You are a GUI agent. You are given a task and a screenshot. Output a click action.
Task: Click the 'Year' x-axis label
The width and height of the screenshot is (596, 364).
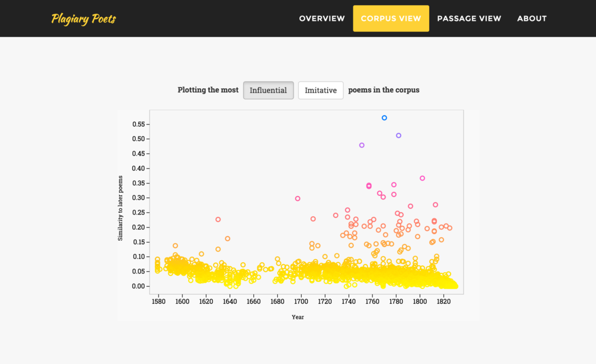pos(297,317)
